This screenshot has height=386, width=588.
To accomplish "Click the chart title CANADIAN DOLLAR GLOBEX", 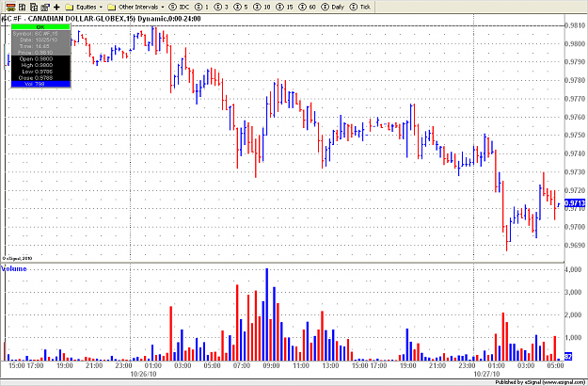I will pos(77,19).
